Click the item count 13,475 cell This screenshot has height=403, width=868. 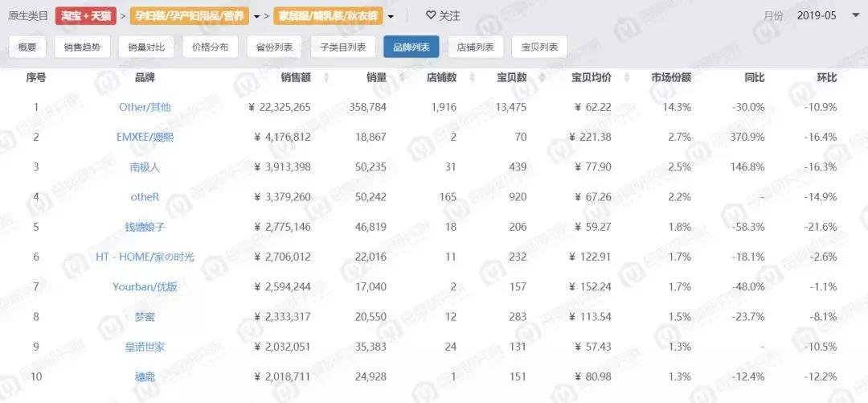(510, 107)
